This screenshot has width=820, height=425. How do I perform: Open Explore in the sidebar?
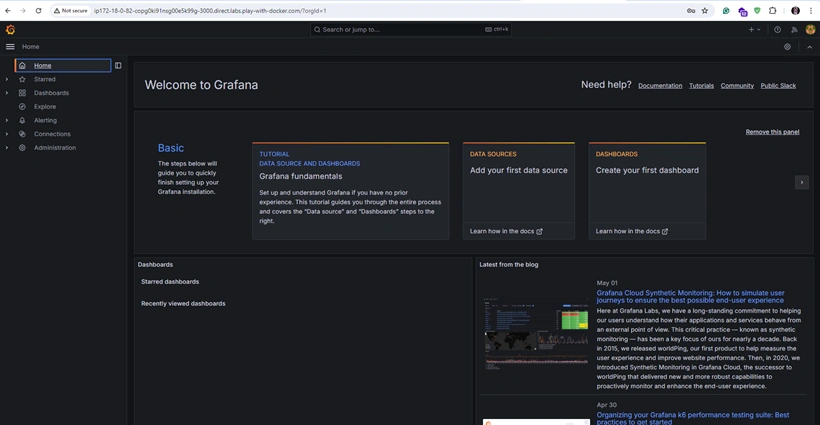[45, 107]
